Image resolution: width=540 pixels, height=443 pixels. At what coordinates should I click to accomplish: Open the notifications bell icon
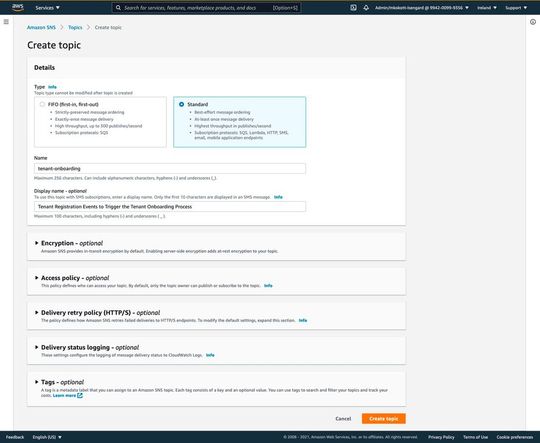pyautogui.click(x=366, y=7)
